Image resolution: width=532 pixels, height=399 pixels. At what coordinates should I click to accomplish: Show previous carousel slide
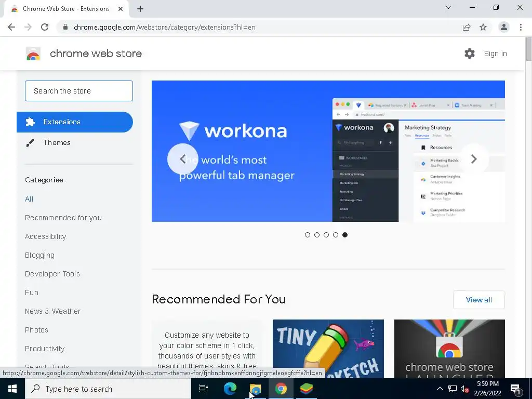click(x=182, y=159)
